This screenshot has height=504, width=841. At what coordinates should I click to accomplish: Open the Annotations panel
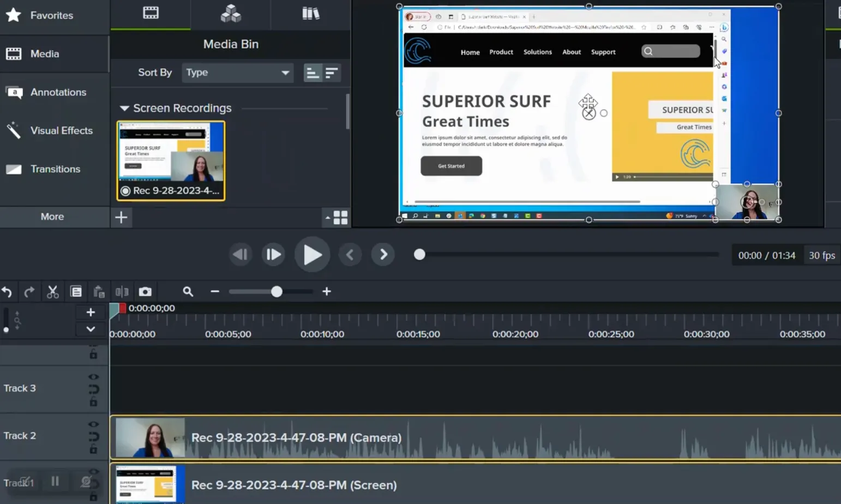54,92
